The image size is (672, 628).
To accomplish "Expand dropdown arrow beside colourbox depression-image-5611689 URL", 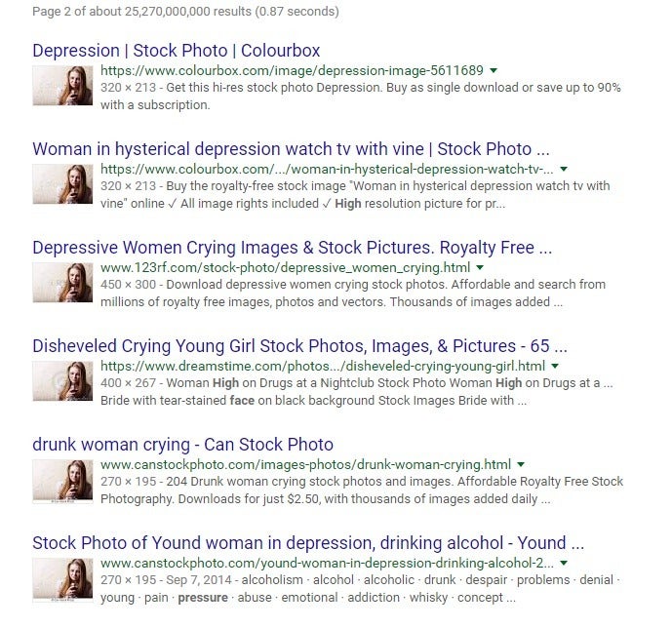I will (x=494, y=70).
